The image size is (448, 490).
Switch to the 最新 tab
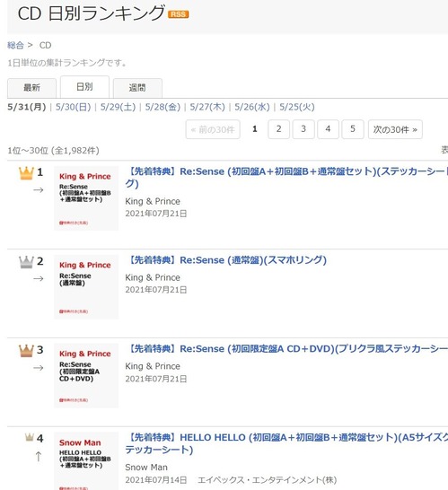click(32, 88)
